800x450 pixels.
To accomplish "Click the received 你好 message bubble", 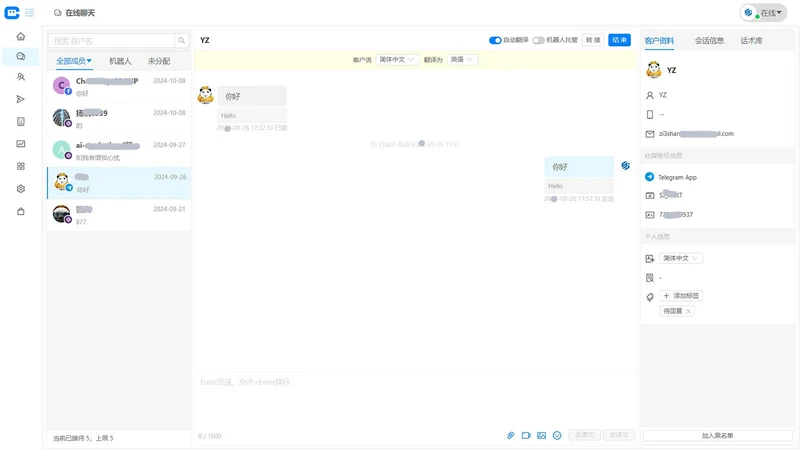I will coord(252,96).
